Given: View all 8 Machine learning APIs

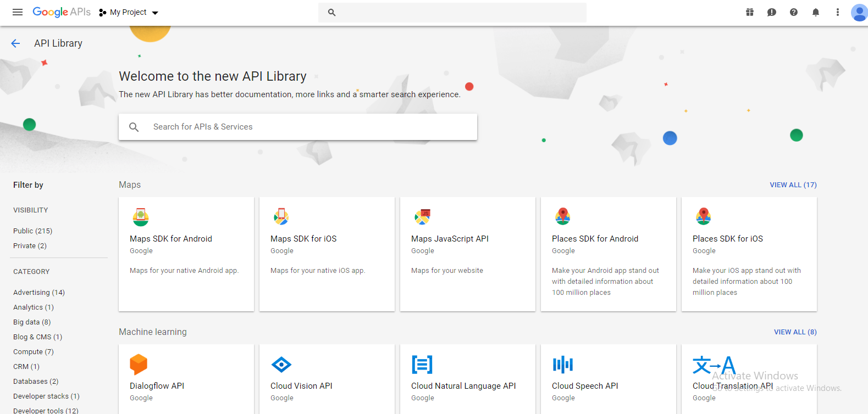Looking at the screenshot, I should click(x=795, y=332).
